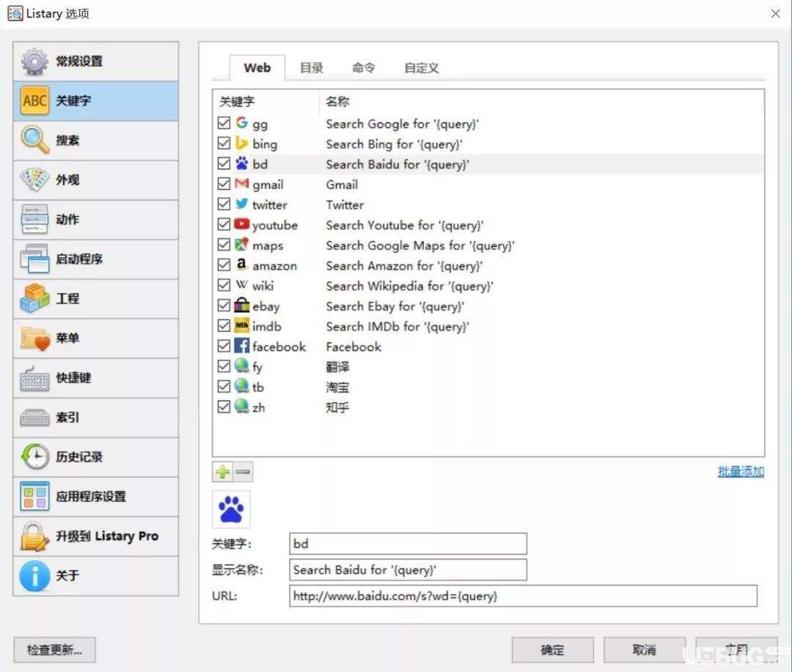Image resolution: width=792 pixels, height=672 pixels.
Task: Focus the 显示名称 display name field
Action: (408, 569)
